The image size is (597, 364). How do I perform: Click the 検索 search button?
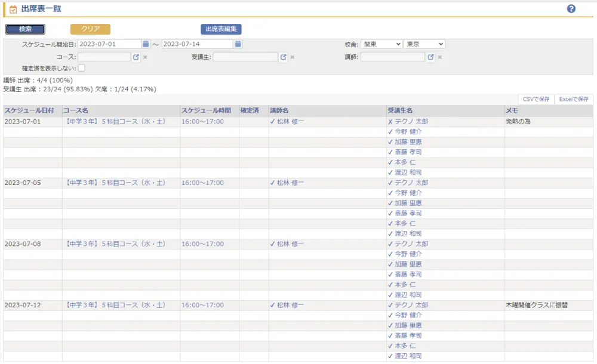click(x=25, y=29)
